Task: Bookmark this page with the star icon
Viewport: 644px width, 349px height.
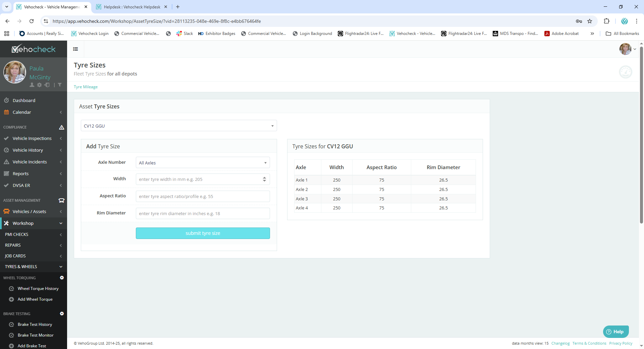Action: pyautogui.click(x=590, y=21)
